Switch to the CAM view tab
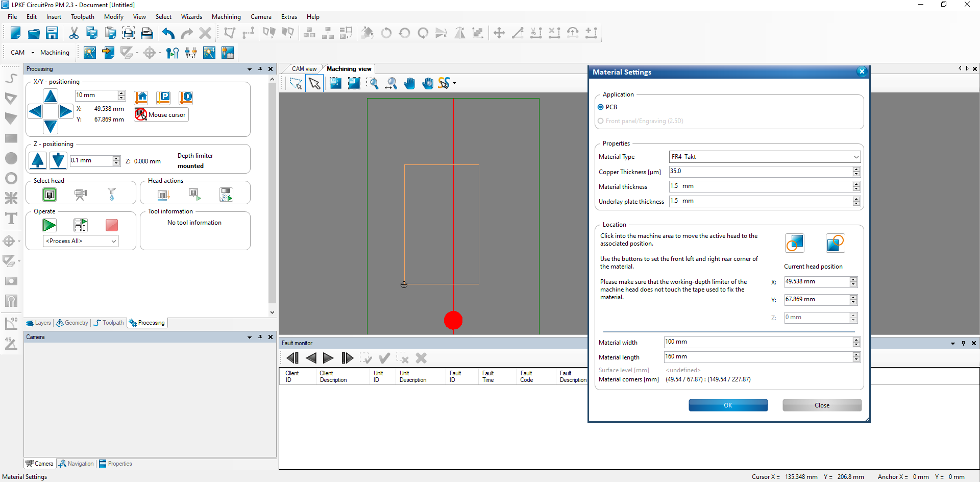The width and height of the screenshot is (980, 482). coord(304,69)
